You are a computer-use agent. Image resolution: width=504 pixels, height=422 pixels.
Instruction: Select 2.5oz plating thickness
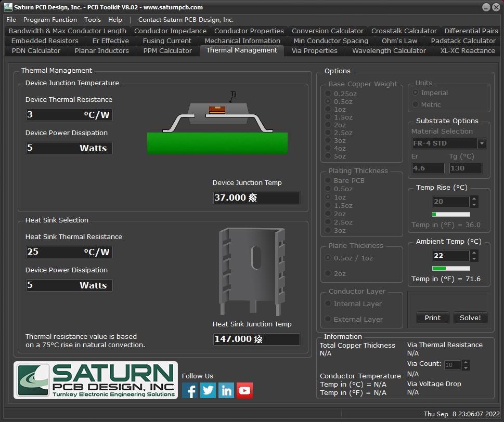point(328,221)
